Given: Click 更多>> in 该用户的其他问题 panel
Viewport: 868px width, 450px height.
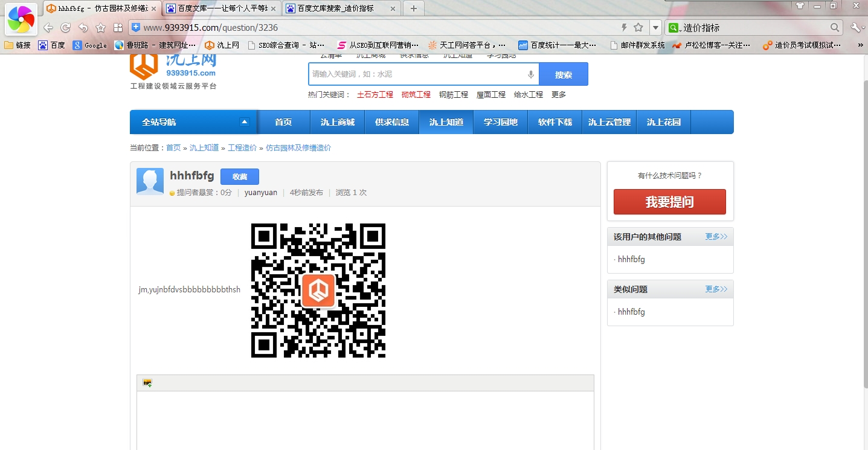Looking at the screenshot, I should coord(716,237).
